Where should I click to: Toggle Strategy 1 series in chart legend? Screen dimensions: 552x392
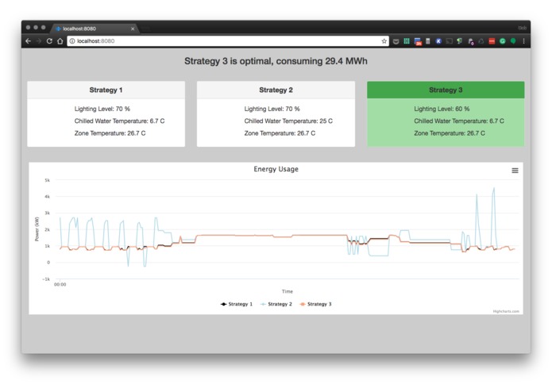pos(237,304)
